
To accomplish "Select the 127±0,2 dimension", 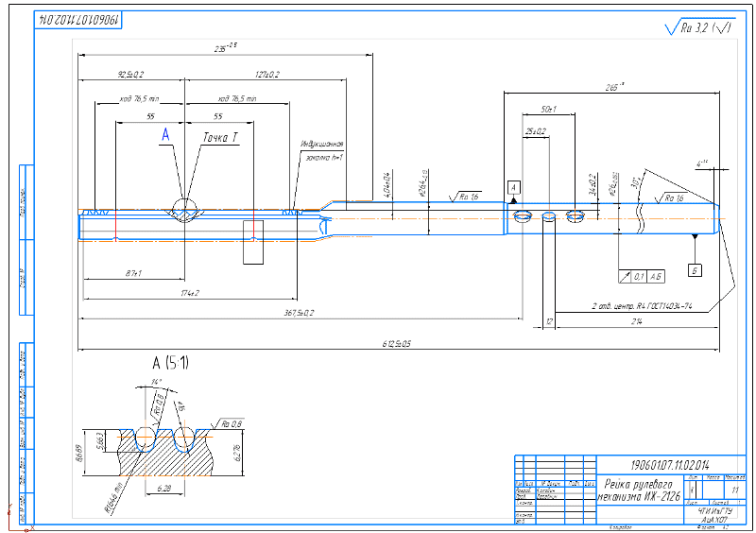I will 266,75.
